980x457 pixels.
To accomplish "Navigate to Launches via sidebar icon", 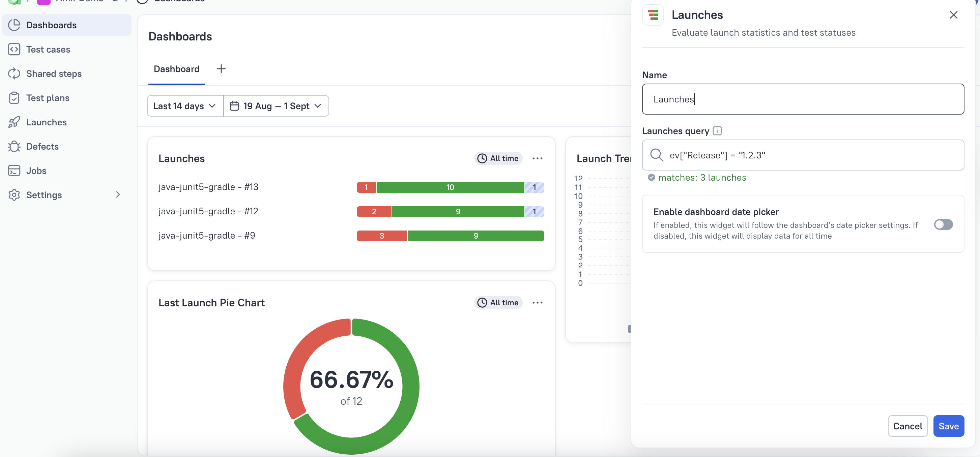I will point(46,122).
